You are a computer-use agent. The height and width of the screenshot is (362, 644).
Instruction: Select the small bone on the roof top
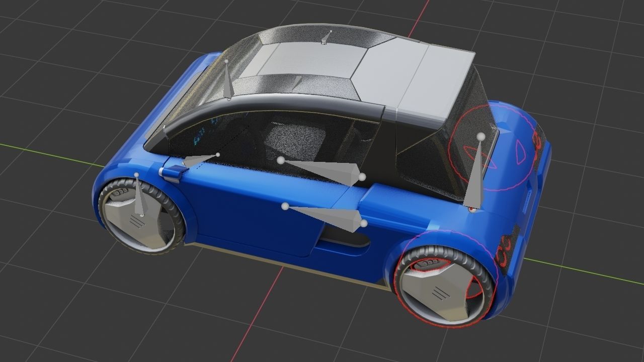coord(327,38)
